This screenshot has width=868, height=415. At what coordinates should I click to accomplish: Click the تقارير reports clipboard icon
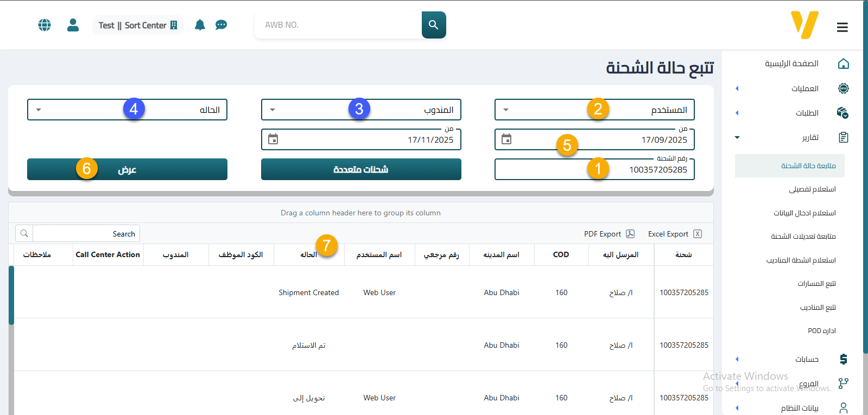[x=844, y=137]
